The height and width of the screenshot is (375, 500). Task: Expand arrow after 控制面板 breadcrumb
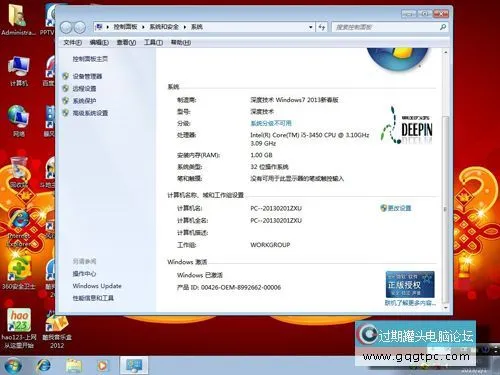(x=143, y=27)
